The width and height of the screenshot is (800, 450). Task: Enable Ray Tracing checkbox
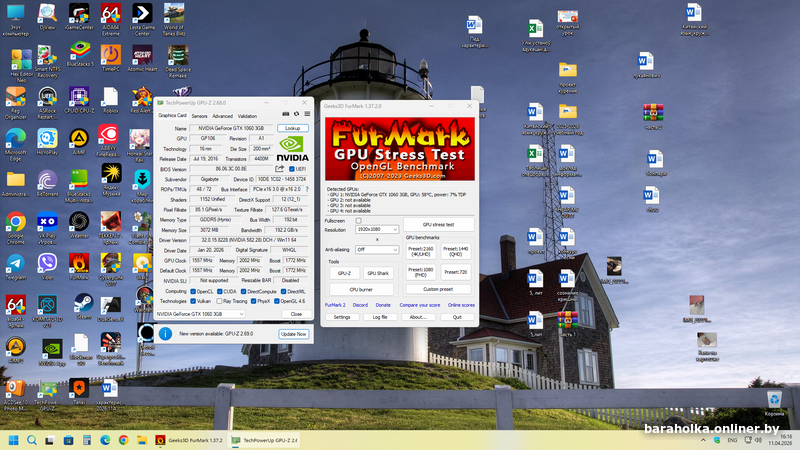219,301
